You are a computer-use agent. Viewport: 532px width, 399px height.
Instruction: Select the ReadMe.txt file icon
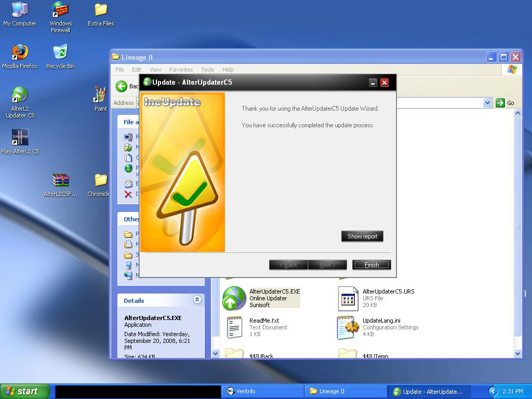point(234,327)
